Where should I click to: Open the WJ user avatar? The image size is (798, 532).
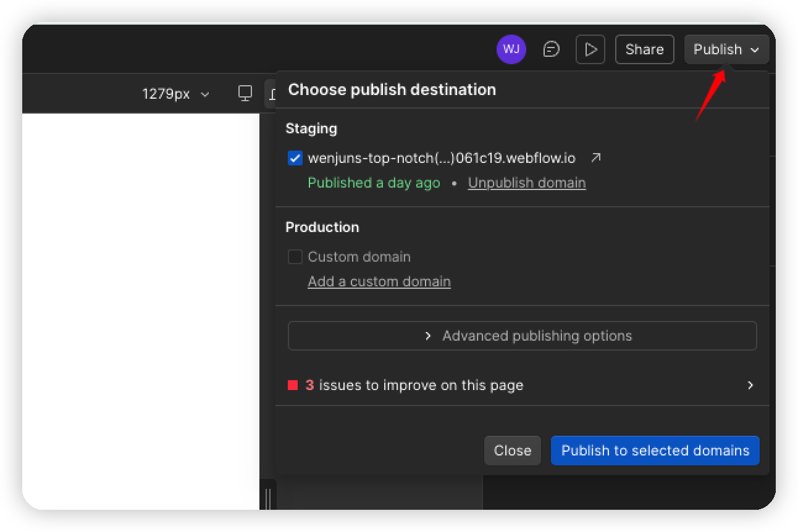(511, 49)
